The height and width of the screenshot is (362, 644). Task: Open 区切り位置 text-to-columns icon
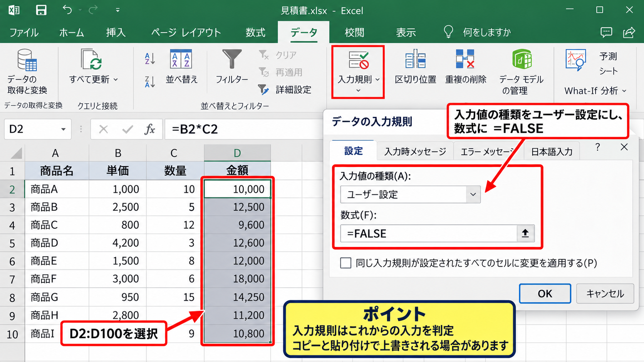415,60
